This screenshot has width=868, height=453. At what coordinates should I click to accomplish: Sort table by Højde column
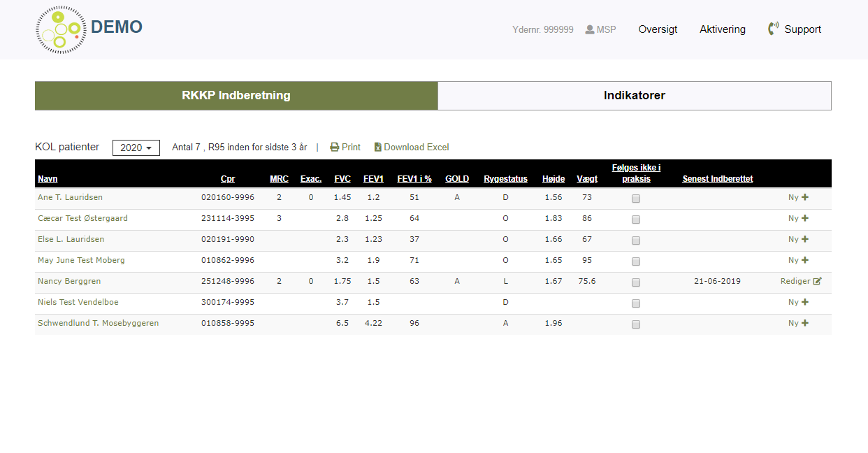point(554,179)
